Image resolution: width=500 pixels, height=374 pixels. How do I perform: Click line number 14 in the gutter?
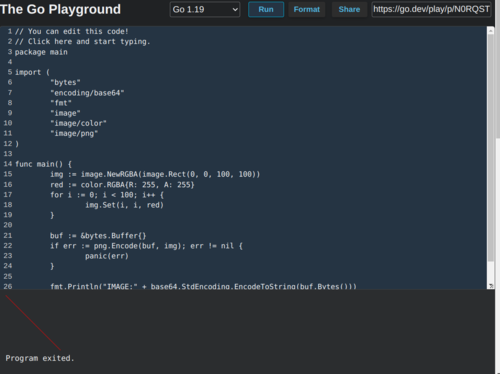point(8,164)
